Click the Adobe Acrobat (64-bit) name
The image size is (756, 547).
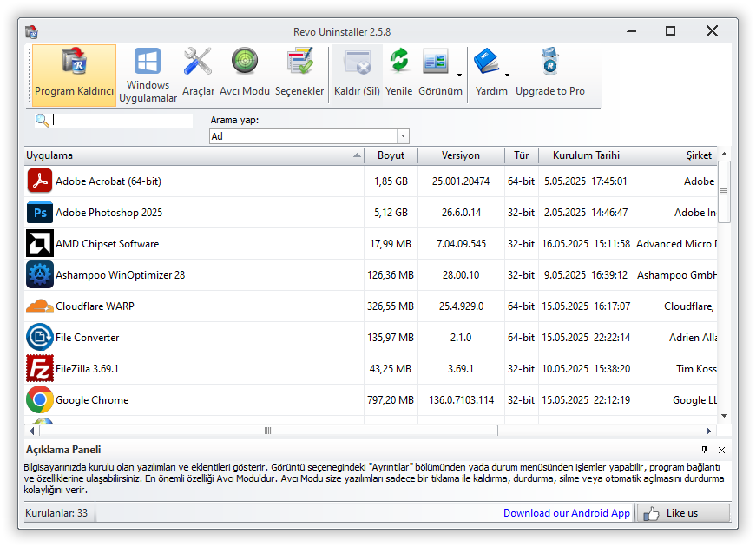tap(108, 181)
